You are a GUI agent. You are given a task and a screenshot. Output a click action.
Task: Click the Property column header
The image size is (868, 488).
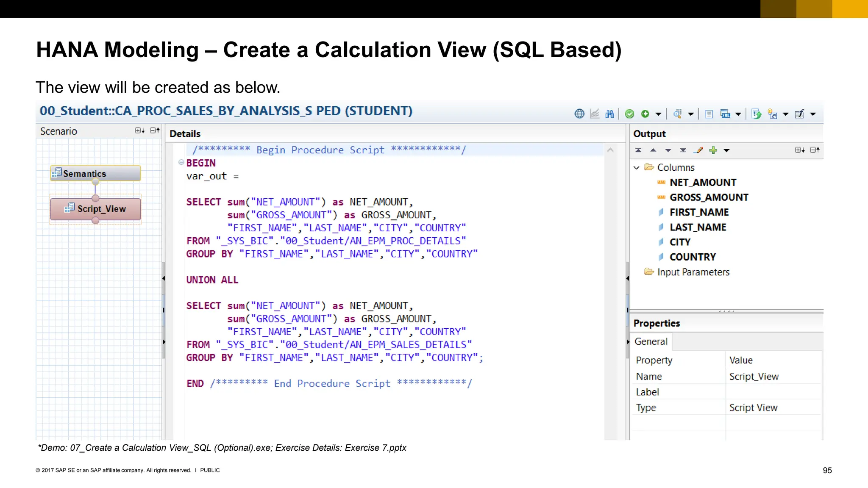pyautogui.click(x=654, y=360)
